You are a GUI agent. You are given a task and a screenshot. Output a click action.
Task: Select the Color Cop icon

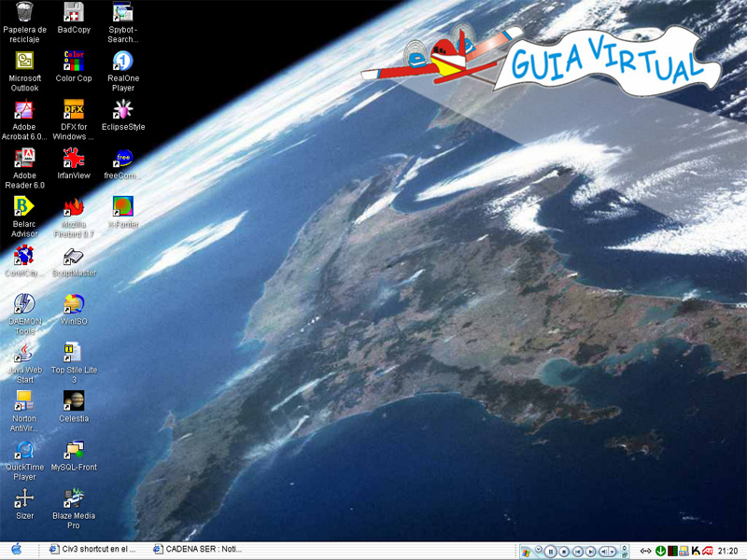point(74,62)
